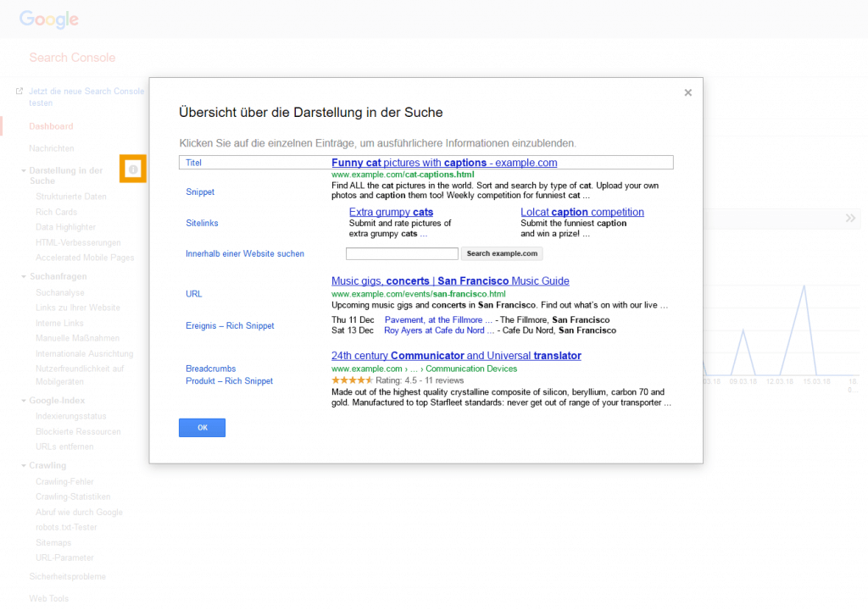Viewport: 868px width, 610px height.
Task: Select the Snippet entry
Action: pyautogui.click(x=200, y=191)
